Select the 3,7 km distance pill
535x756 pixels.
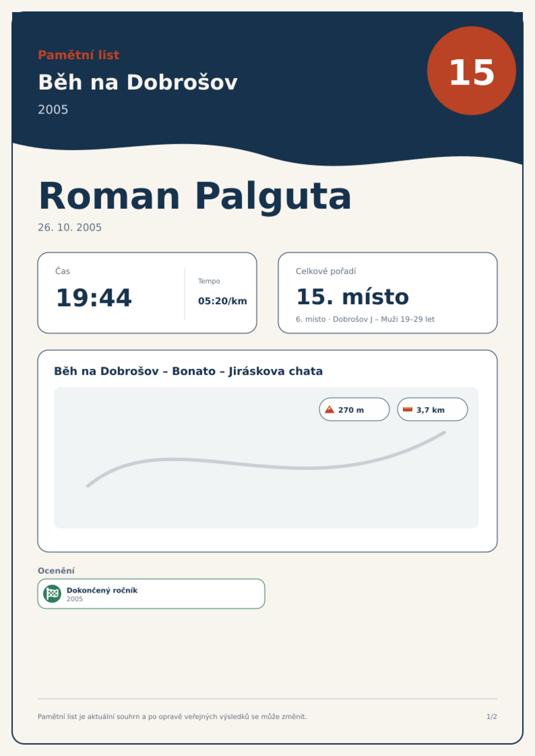point(433,409)
